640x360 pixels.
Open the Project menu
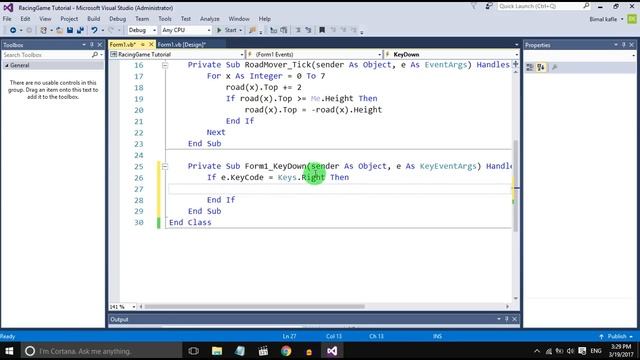click(69, 19)
